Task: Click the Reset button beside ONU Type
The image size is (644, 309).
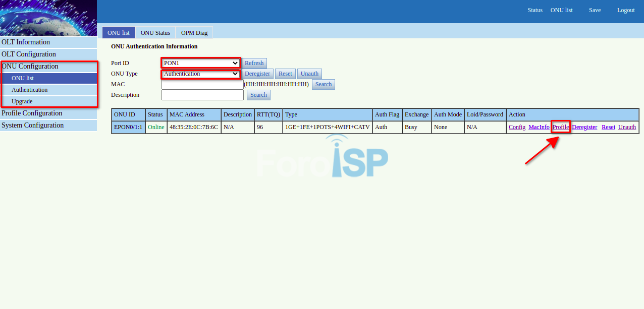Action: coord(285,74)
